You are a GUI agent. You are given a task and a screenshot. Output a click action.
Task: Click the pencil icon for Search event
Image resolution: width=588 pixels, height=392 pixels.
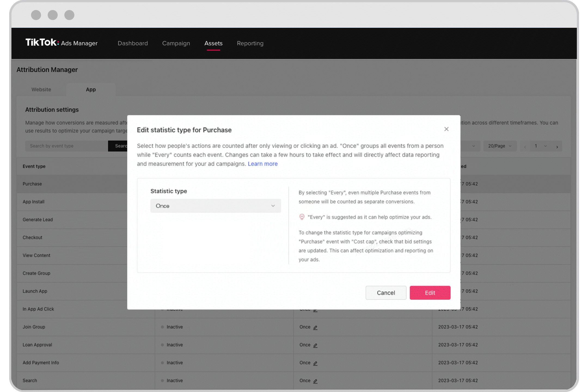point(315,381)
